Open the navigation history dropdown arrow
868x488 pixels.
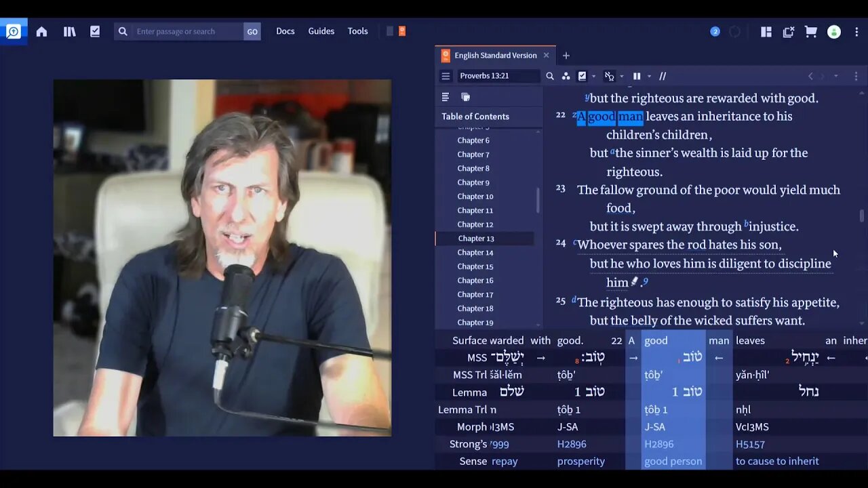coord(835,76)
